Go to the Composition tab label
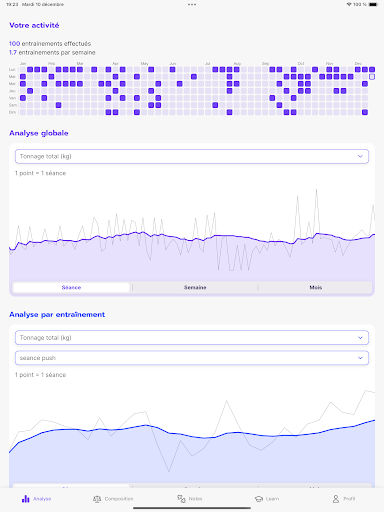 (119, 499)
